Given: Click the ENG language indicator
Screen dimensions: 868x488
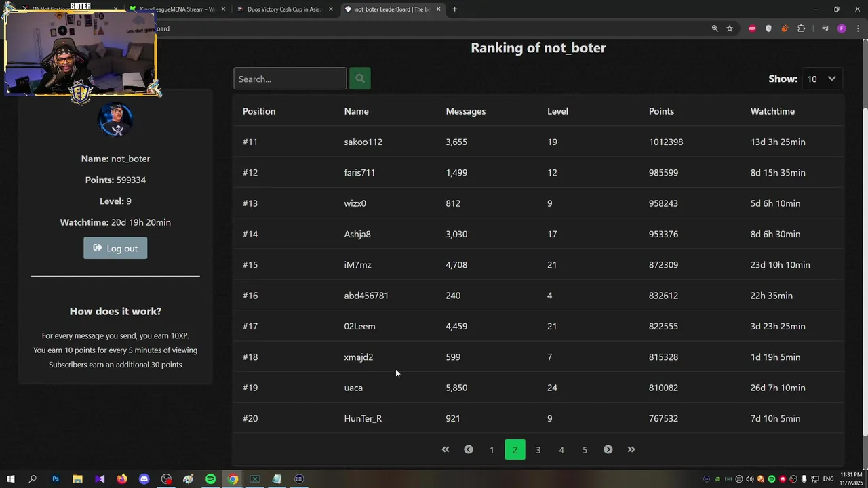Looking at the screenshot, I should [828, 479].
